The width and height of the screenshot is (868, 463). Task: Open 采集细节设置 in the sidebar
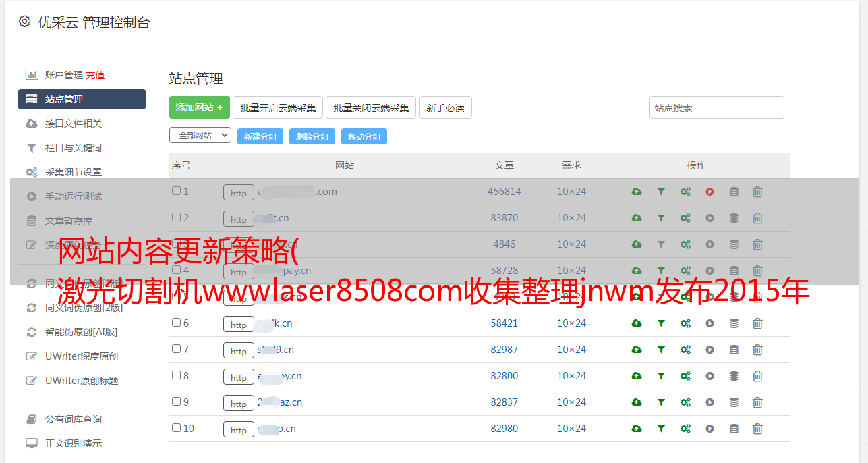click(x=74, y=172)
